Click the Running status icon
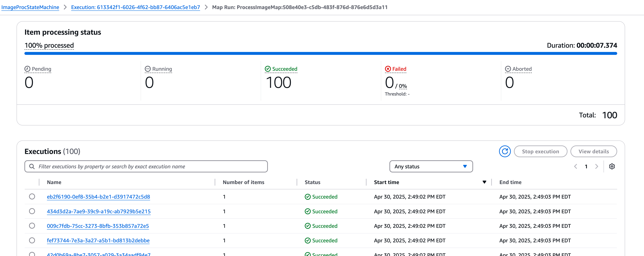Viewport: 644px width, 256px height. pos(148,69)
